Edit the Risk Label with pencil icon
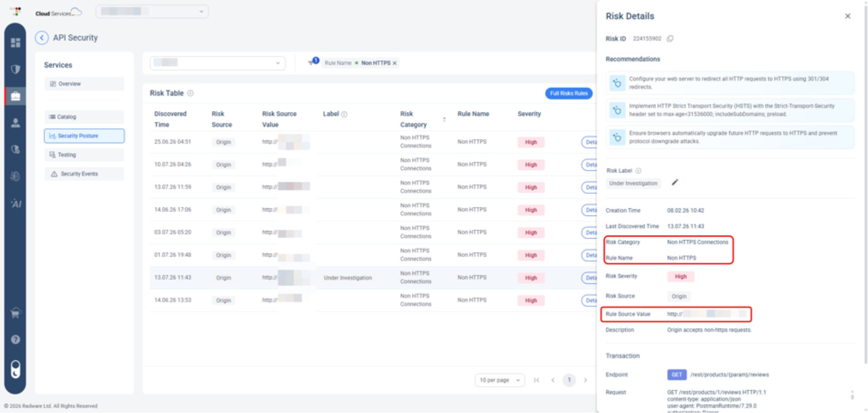 [x=675, y=182]
